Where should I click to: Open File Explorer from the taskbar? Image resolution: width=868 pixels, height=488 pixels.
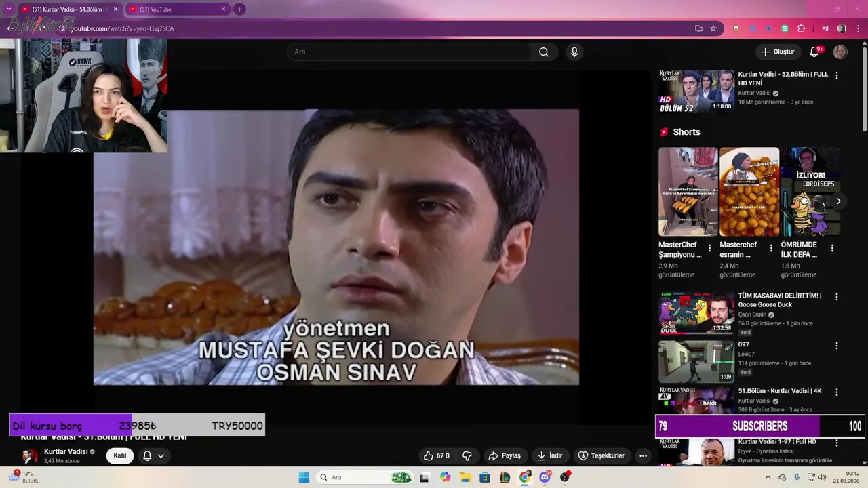click(465, 477)
